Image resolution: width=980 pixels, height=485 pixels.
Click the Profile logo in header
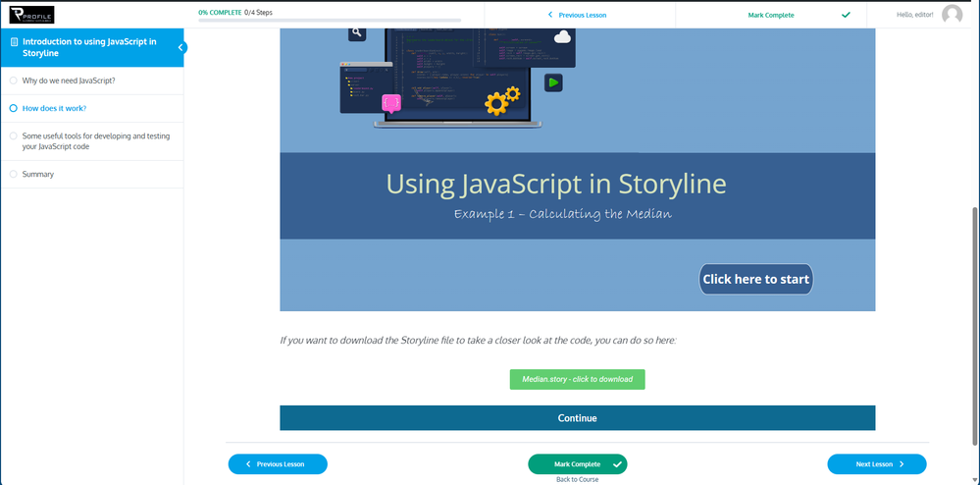[x=30, y=15]
